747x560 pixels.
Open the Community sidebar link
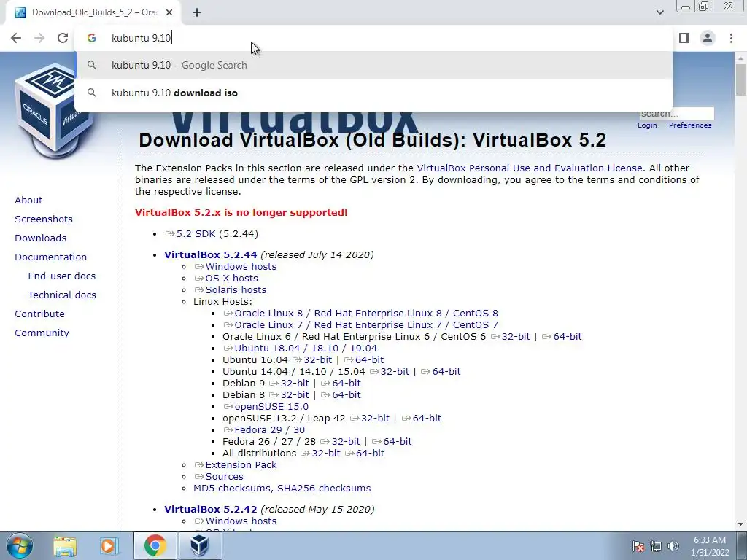42,333
